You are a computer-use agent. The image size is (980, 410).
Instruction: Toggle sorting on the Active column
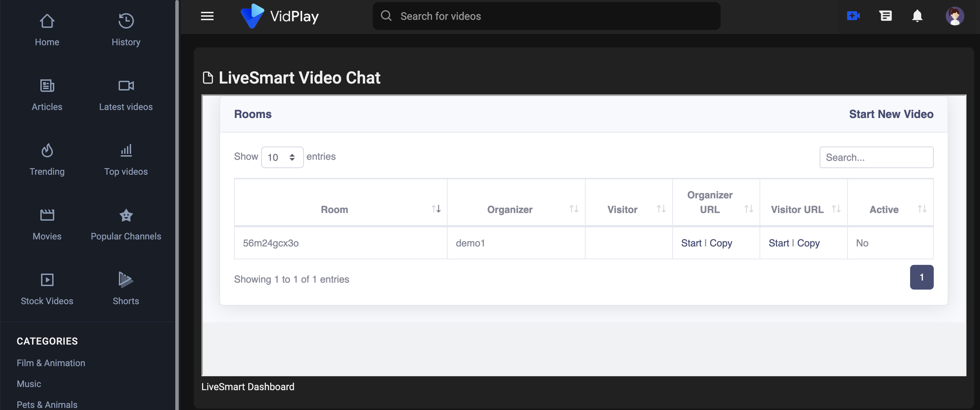(x=922, y=209)
